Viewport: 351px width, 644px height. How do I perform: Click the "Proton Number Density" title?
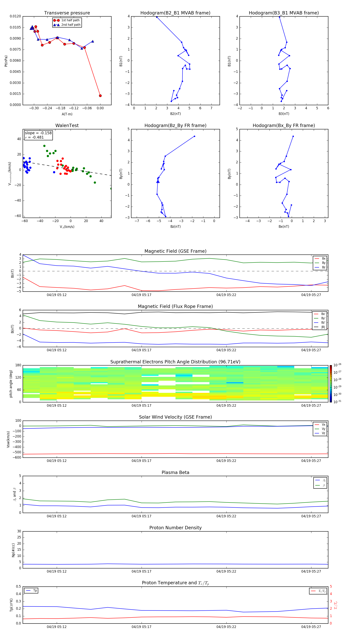(175, 528)
